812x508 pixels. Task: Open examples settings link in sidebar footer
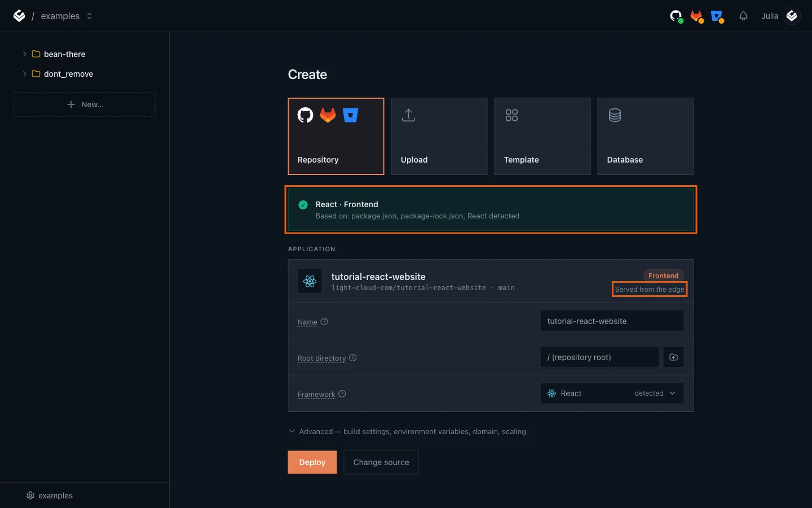coord(50,496)
